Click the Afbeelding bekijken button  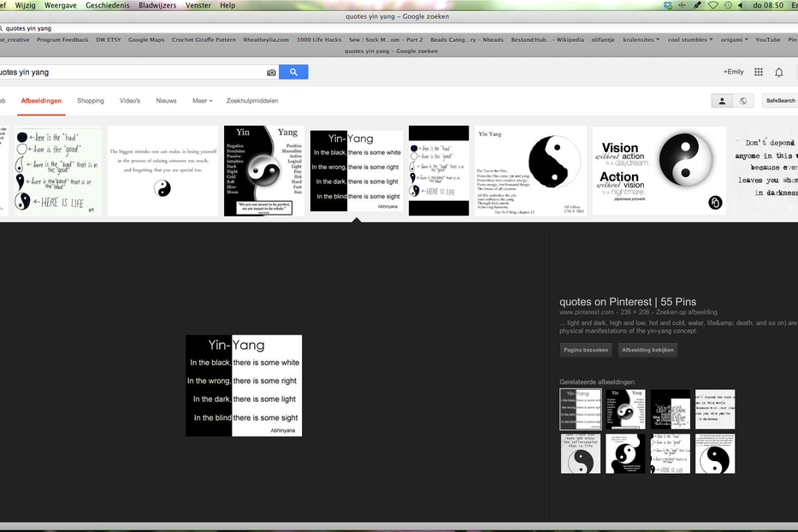point(647,350)
